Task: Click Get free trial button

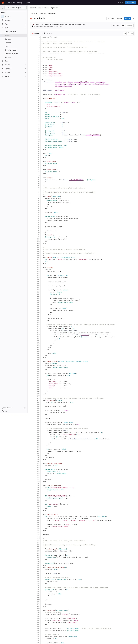Action: point(130,2)
